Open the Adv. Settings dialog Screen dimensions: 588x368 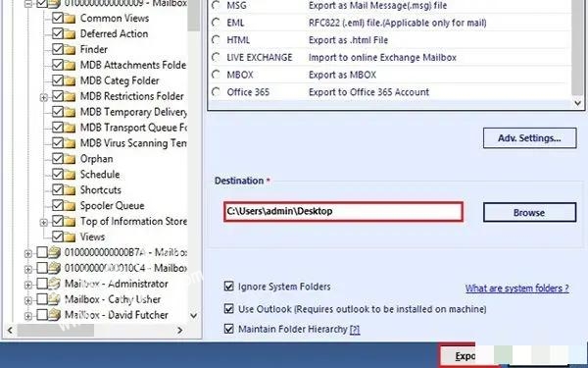(x=529, y=138)
